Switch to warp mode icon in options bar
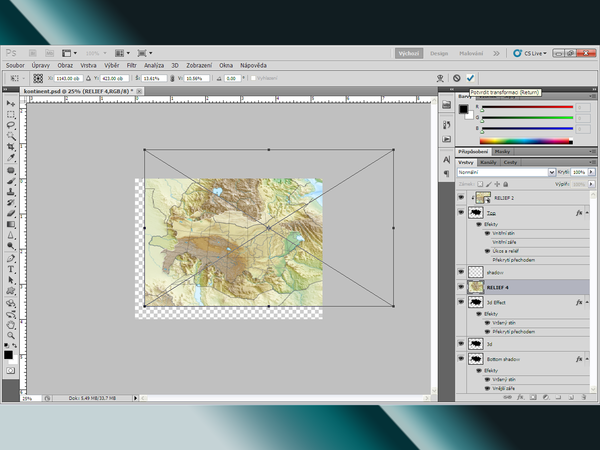600x450 pixels. click(439, 77)
